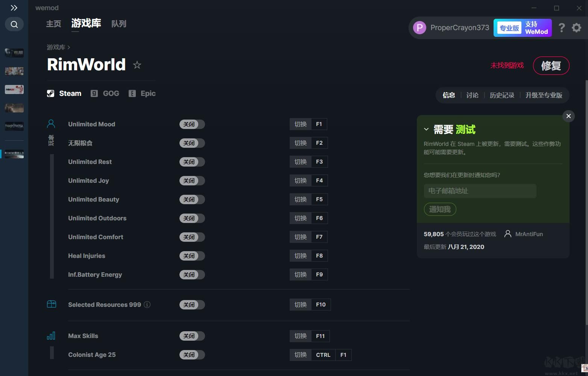The width and height of the screenshot is (588, 376).
Task: Focus the 电子邮箱地址 input field
Action: (x=480, y=191)
